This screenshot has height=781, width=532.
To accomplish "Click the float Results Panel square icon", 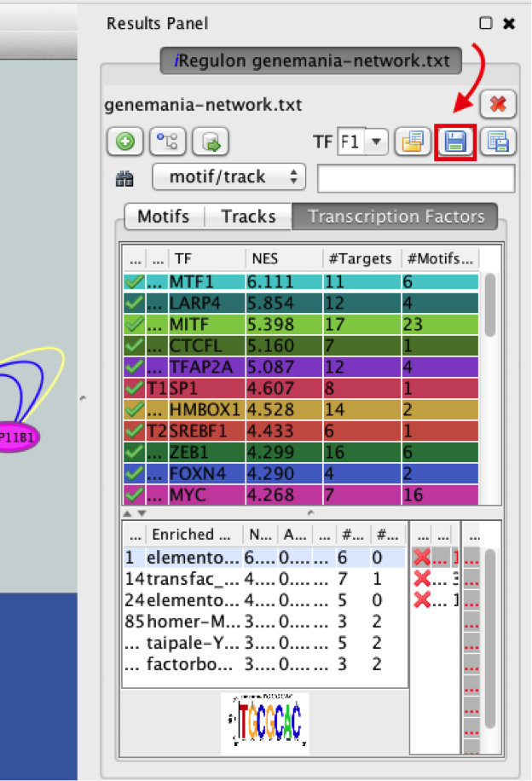I will 486,24.
